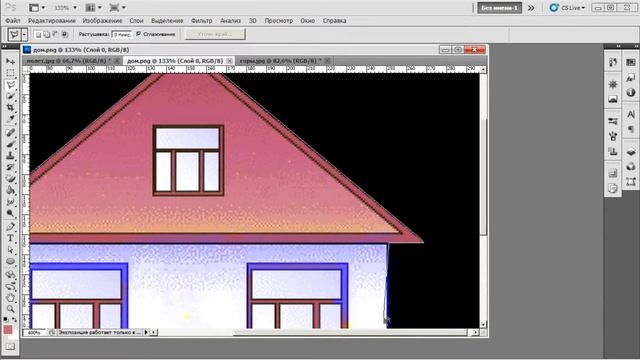640x360 pixels.
Task: Choose Add to selection mode button
Action: pyautogui.click(x=47, y=35)
